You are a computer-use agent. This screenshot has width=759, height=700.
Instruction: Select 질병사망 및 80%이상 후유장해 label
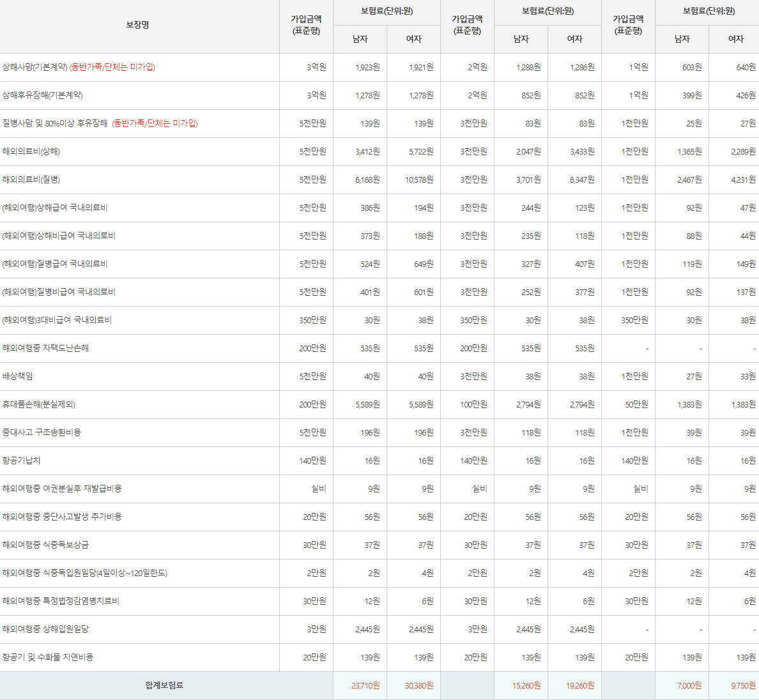pyautogui.click(x=55, y=123)
